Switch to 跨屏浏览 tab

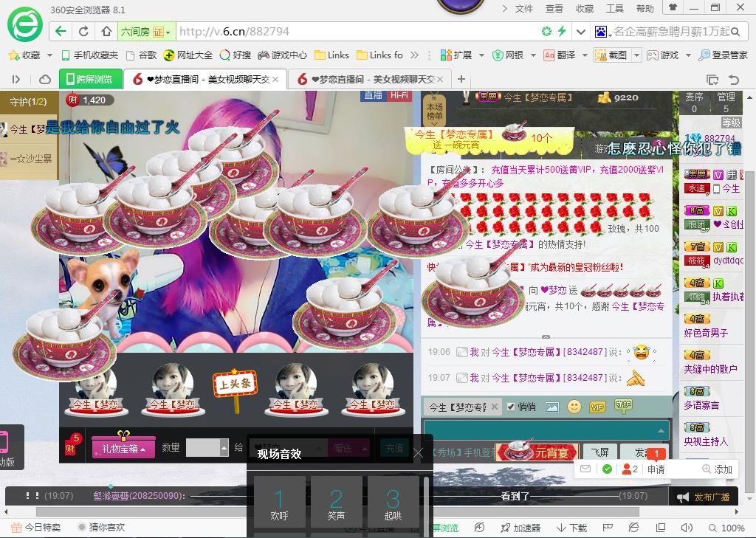point(91,79)
